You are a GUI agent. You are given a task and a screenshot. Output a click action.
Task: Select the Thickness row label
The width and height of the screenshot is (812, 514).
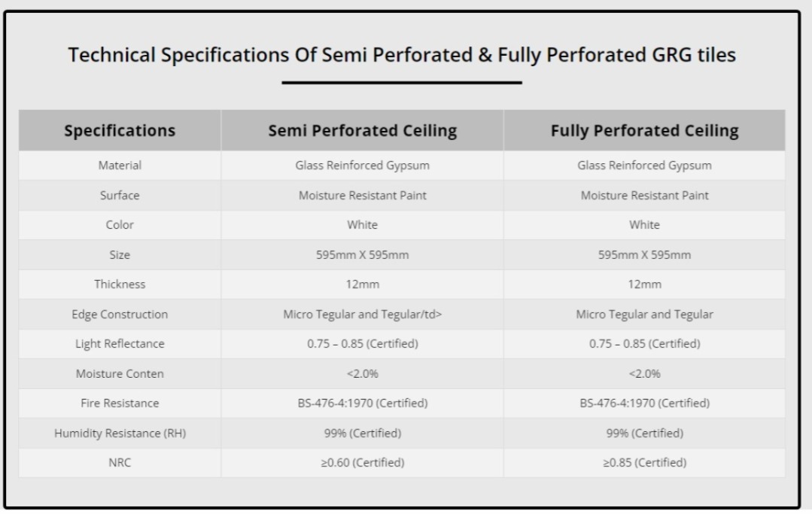(120, 284)
